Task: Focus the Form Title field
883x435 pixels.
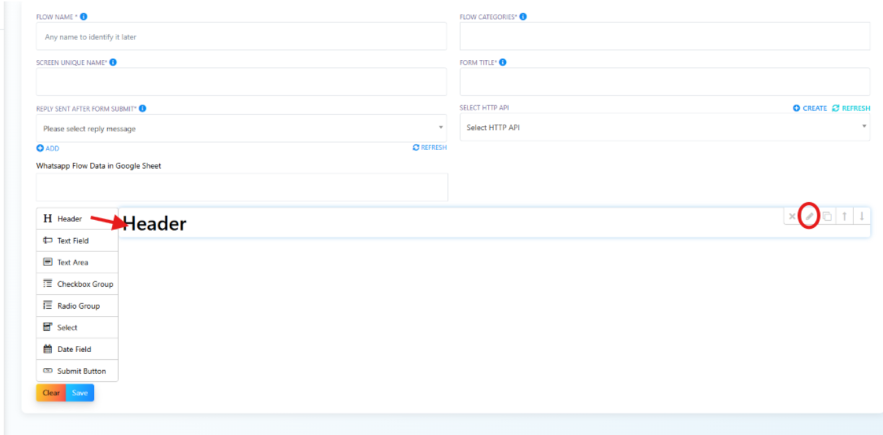Action: click(665, 82)
